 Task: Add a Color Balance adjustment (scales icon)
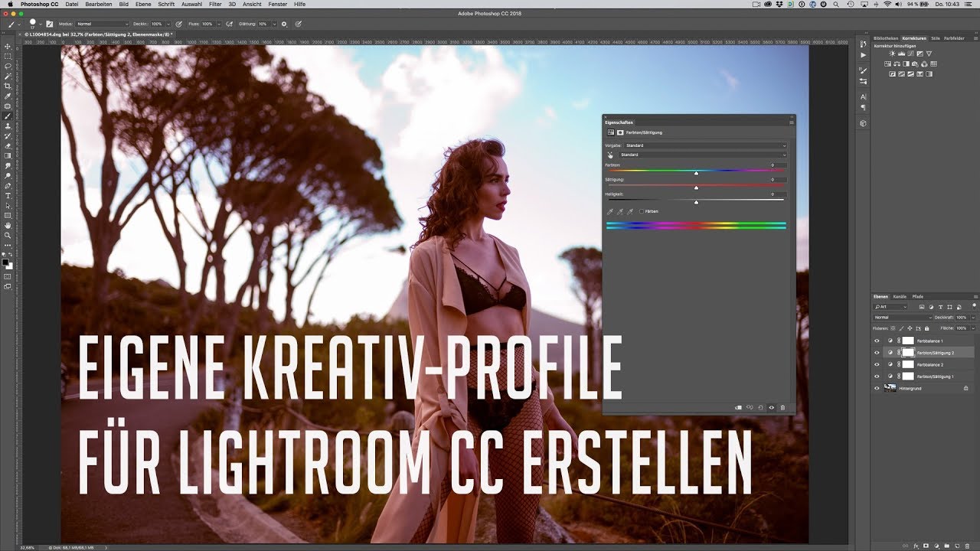pyautogui.click(x=897, y=64)
